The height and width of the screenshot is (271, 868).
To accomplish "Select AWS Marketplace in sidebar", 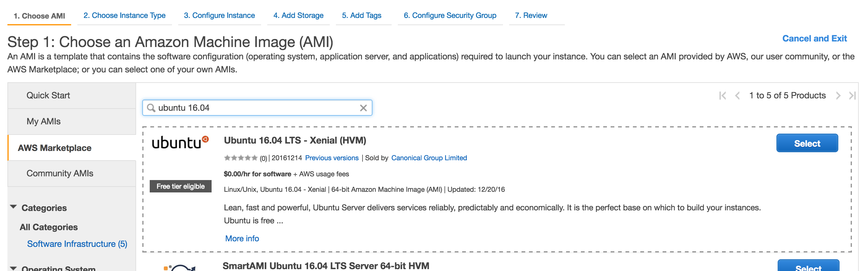I will point(72,148).
